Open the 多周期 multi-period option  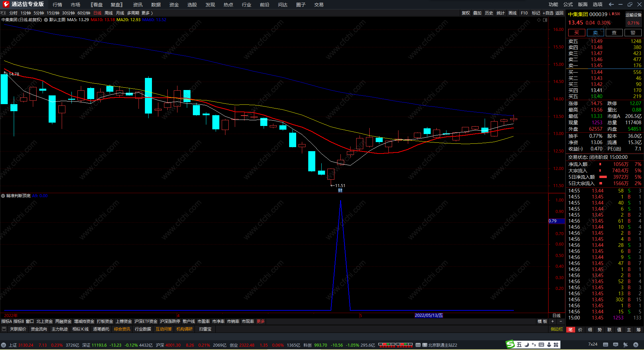pyautogui.click(x=133, y=13)
